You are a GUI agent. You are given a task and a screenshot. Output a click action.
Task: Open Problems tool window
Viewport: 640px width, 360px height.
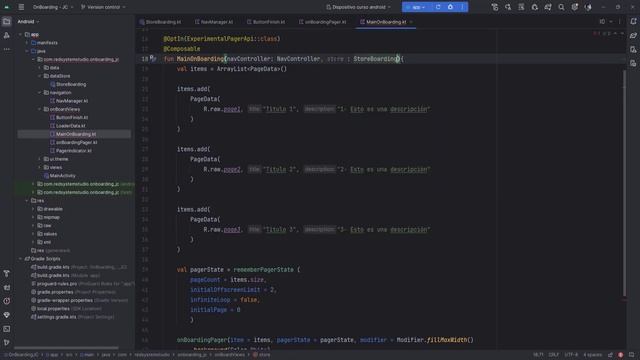(x=7, y=301)
